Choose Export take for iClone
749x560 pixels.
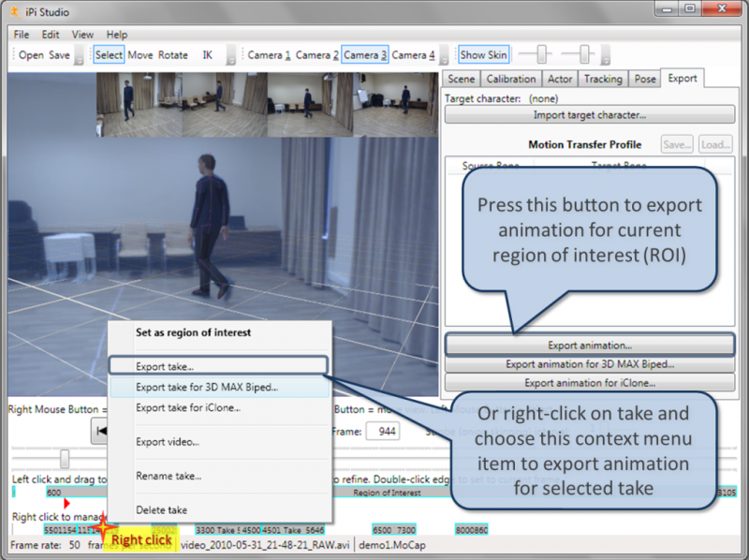click(x=219, y=407)
